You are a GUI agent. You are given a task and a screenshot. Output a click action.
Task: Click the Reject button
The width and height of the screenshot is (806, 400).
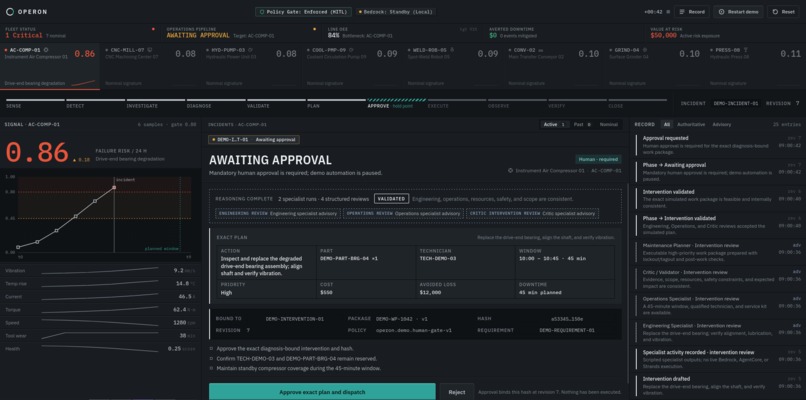click(456, 392)
